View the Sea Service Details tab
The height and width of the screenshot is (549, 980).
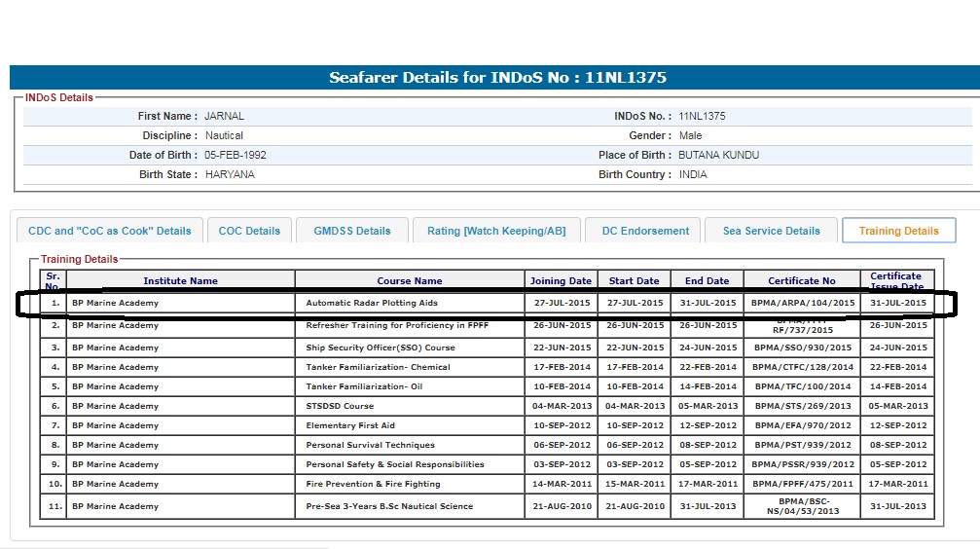point(771,231)
